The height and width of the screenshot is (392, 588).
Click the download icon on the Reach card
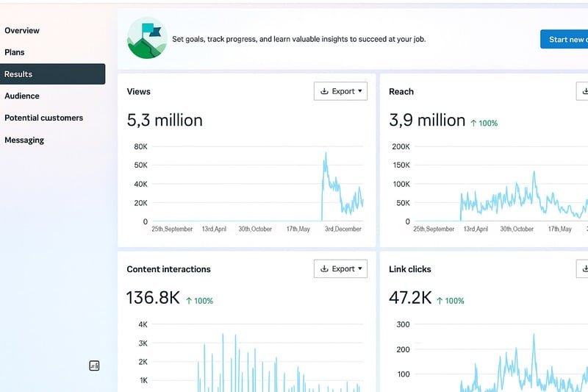point(585,91)
